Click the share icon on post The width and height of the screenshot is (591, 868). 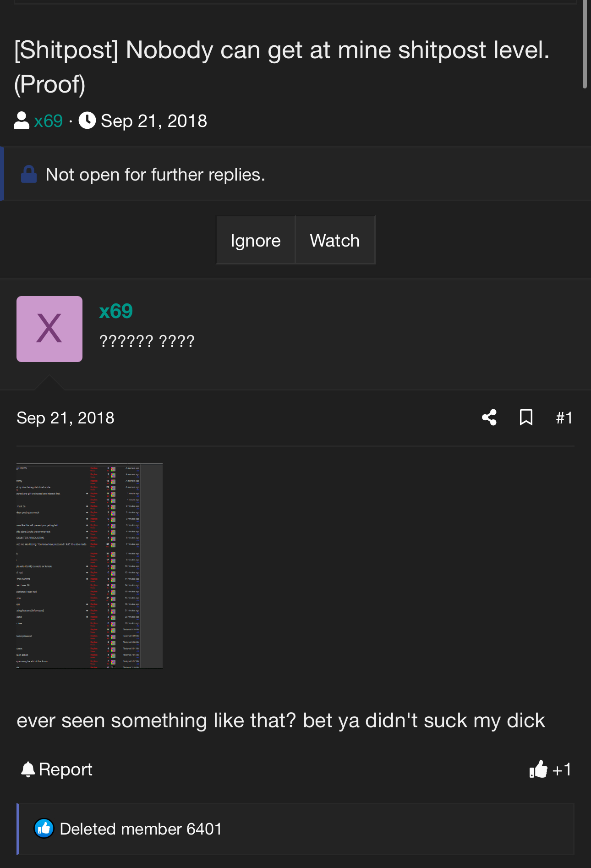(x=489, y=418)
